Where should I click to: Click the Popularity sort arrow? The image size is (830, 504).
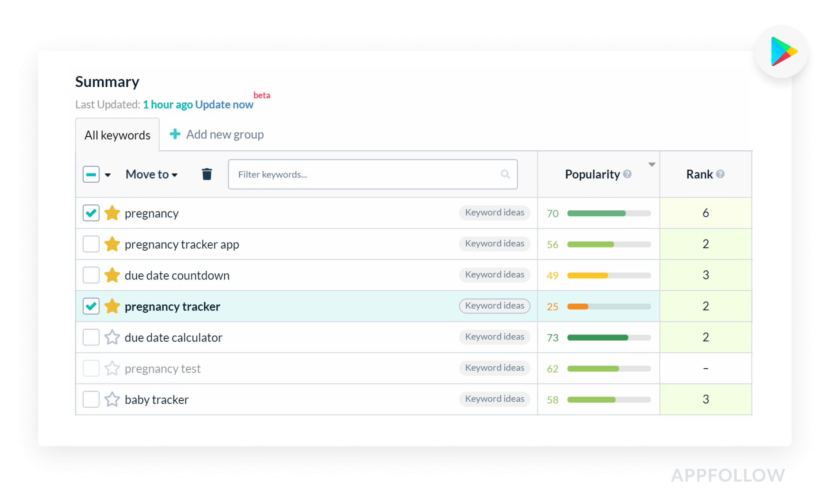coord(652,164)
